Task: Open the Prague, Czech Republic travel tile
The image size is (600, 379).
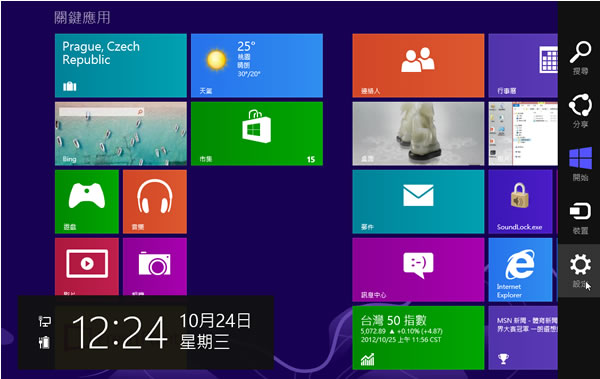Action: tap(121, 65)
